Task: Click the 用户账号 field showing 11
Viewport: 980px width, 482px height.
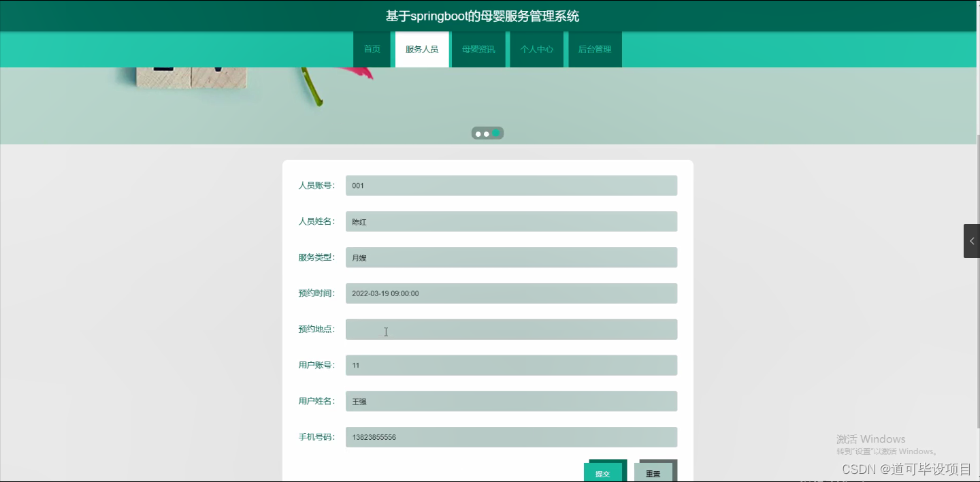Action: point(511,365)
